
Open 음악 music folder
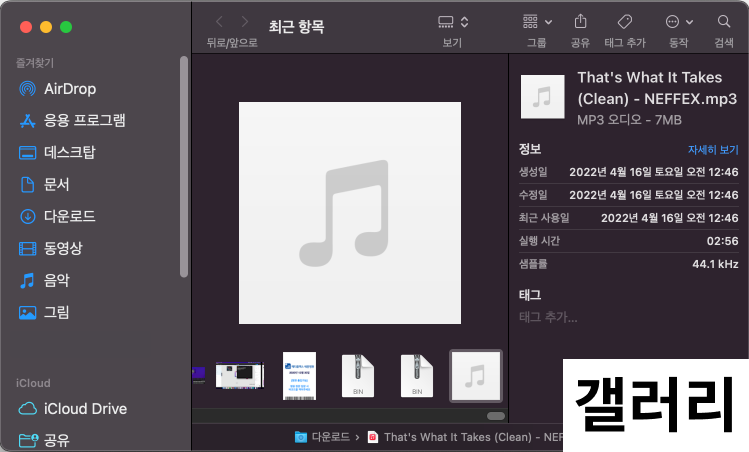pos(57,280)
